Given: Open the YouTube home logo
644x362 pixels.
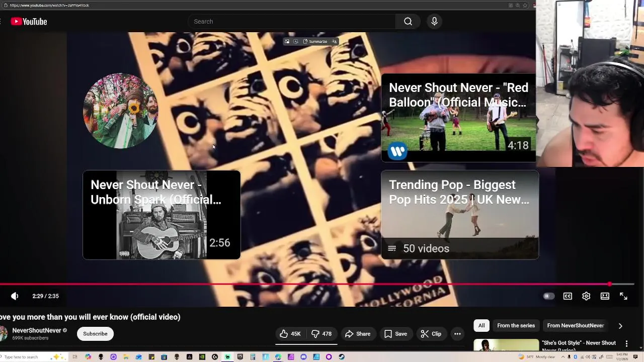Looking at the screenshot, I should (x=29, y=22).
